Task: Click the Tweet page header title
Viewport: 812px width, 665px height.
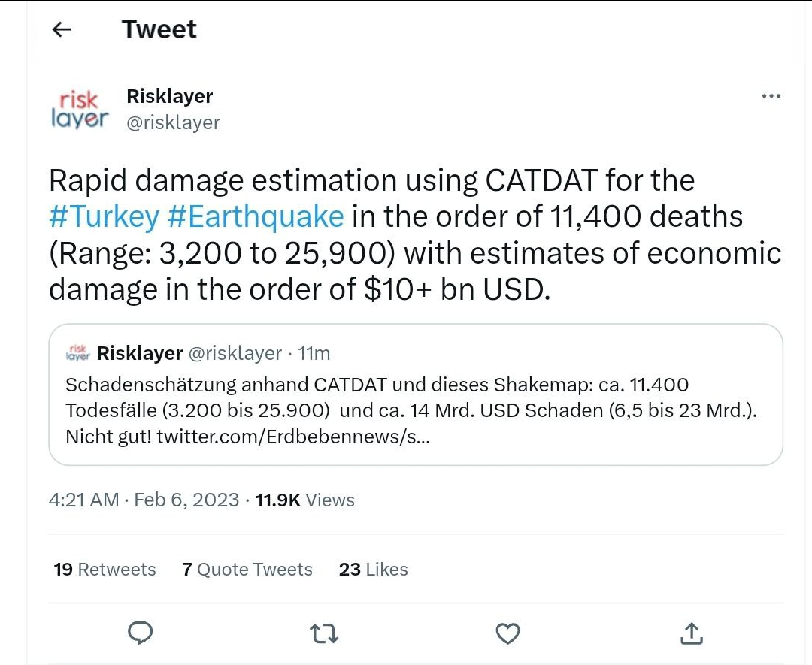Action: tap(159, 29)
